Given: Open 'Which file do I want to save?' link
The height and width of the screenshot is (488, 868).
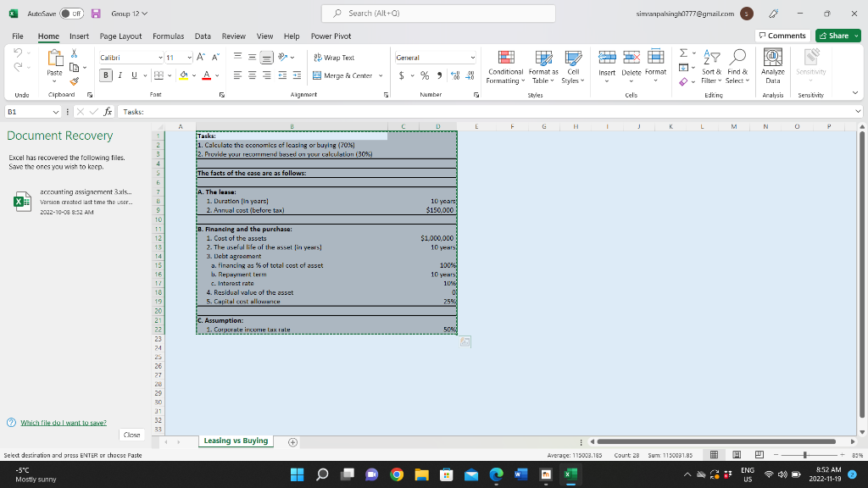Looking at the screenshot, I should pos(64,423).
